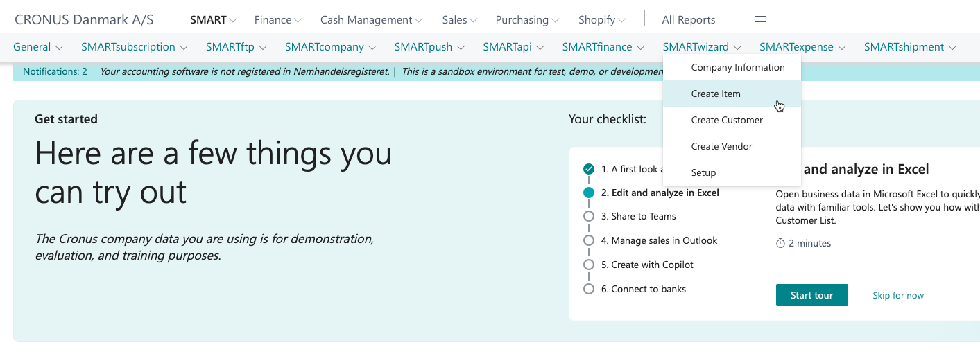Choose Create Item from SMARTwizard menu
Viewport: 980px width, 356px height.
click(716, 94)
